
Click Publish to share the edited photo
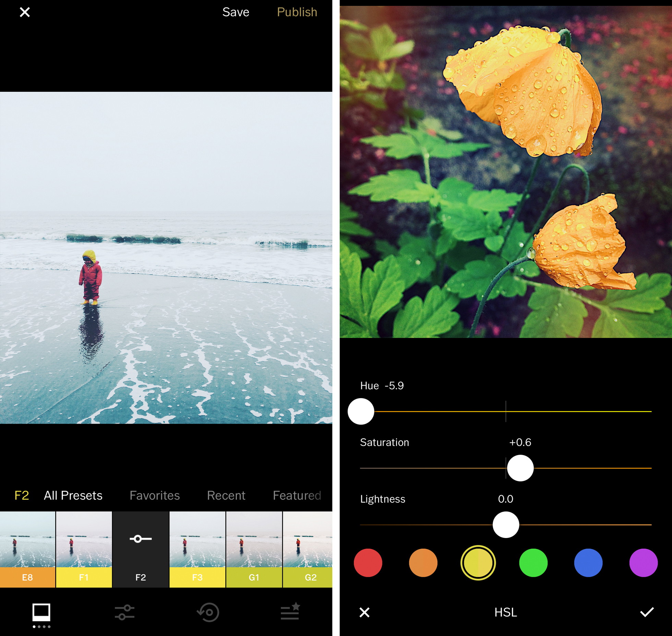(298, 13)
